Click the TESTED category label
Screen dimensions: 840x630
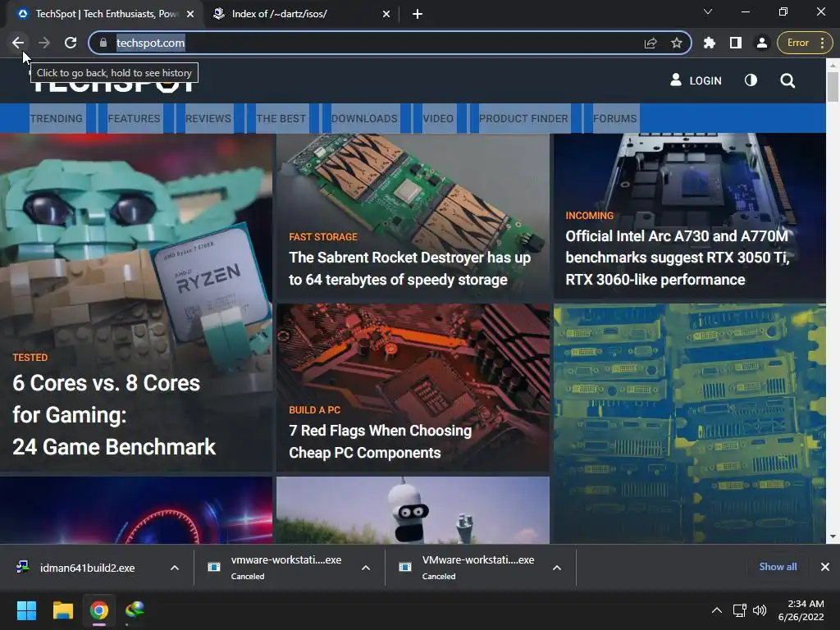[30, 358]
